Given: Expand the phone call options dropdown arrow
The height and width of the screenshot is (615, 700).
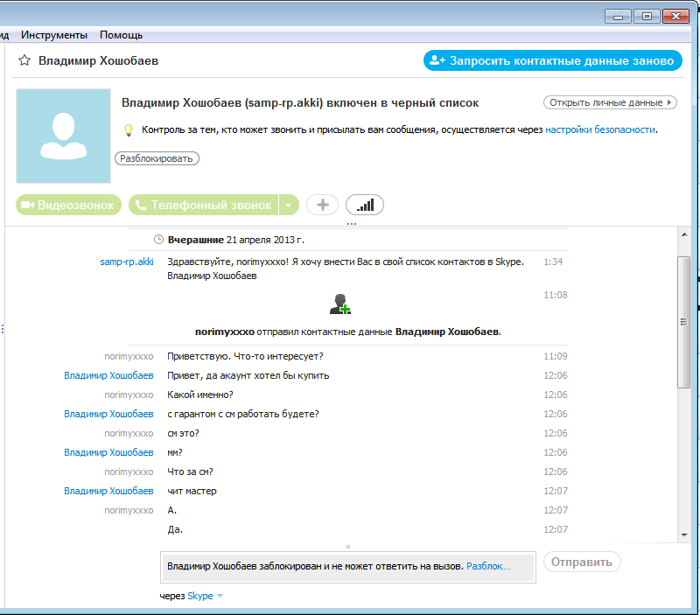Looking at the screenshot, I should coord(289,205).
